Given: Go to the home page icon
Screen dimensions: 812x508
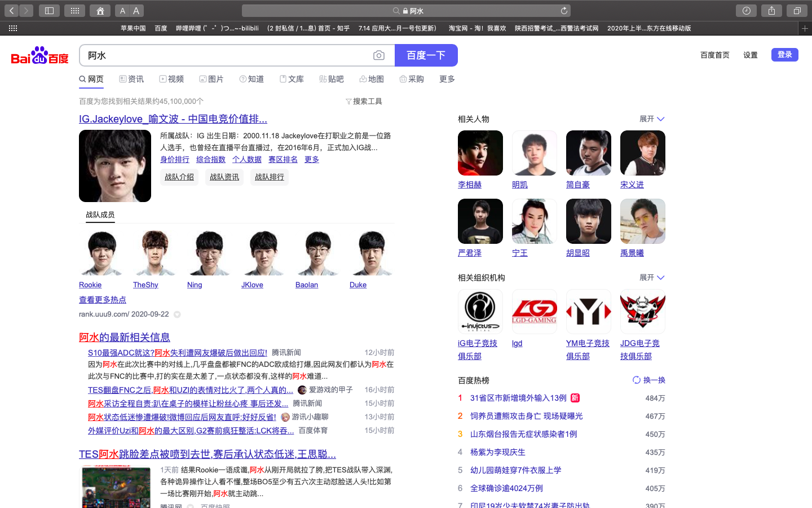Looking at the screenshot, I should coord(100,11).
